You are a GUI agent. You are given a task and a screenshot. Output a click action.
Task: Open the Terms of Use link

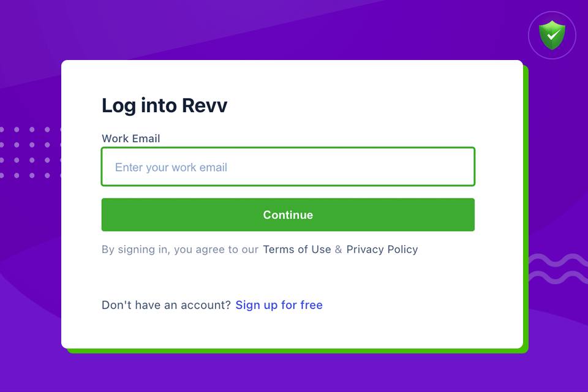click(x=297, y=249)
